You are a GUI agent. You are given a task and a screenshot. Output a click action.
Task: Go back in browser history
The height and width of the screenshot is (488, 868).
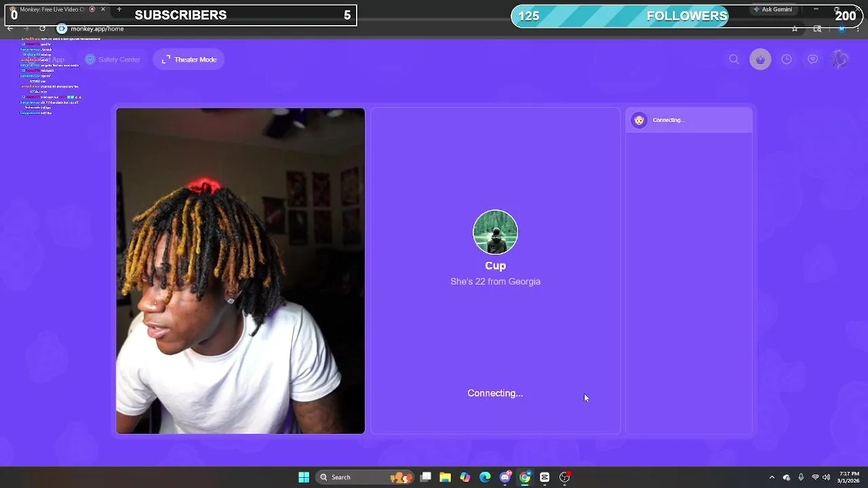(9, 28)
